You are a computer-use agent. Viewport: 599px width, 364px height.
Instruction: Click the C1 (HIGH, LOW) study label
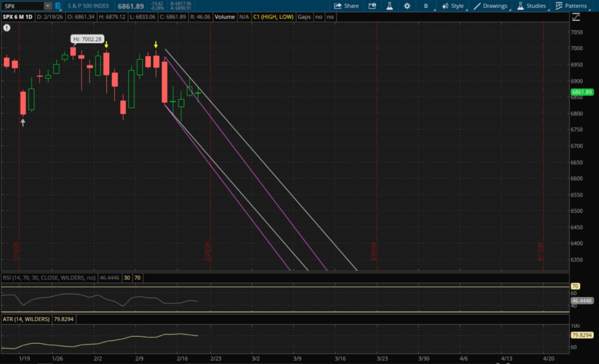click(274, 17)
